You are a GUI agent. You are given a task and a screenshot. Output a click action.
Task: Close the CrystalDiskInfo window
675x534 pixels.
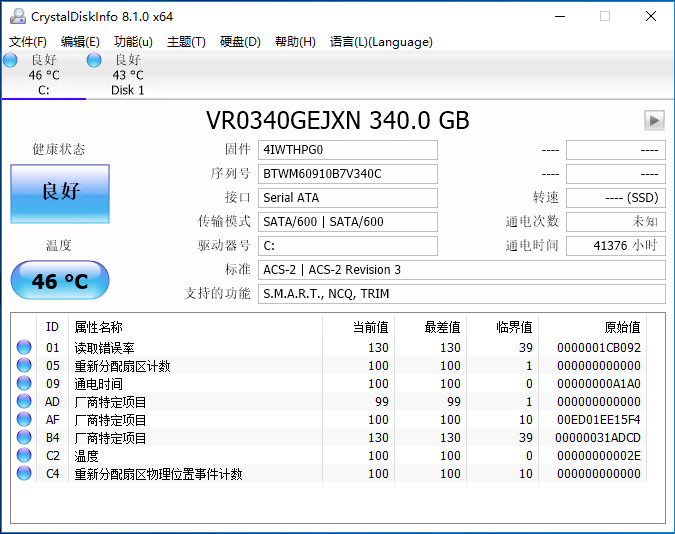tap(651, 16)
